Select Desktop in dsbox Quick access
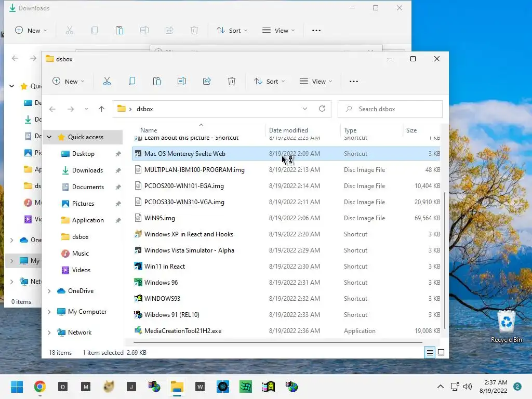This screenshot has width=532, height=399. click(x=83, y=154)
